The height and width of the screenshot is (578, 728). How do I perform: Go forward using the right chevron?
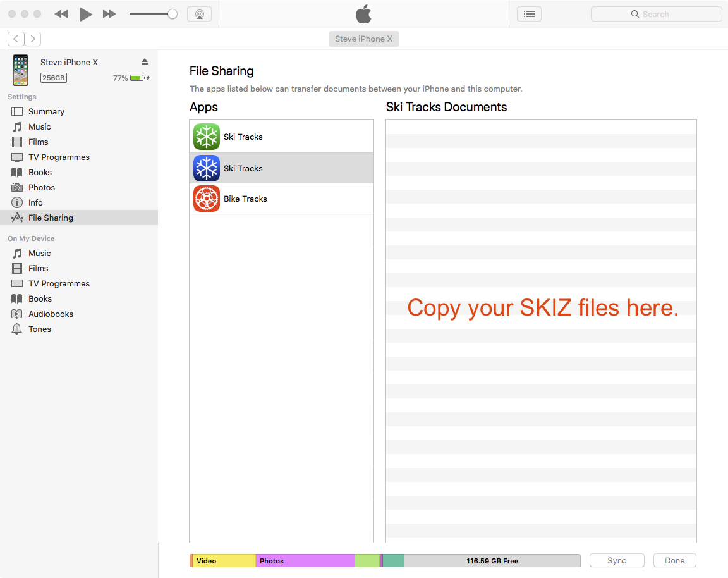32,39
